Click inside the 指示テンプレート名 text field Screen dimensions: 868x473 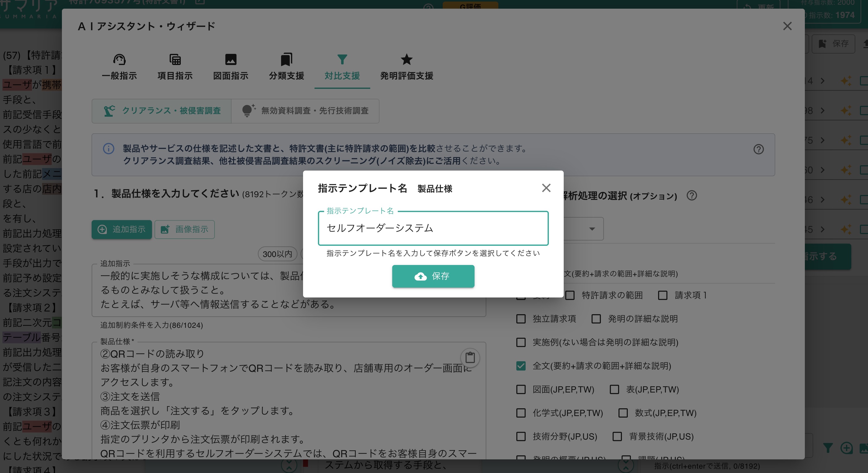[x=433, y=228]
